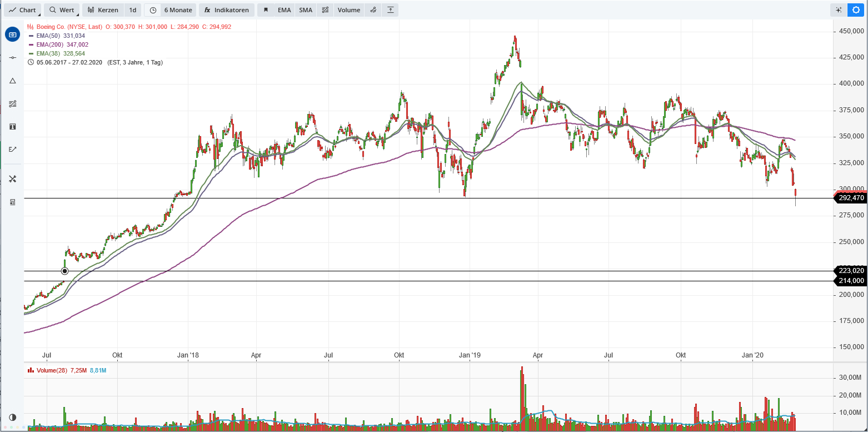This screenshot has height=432, width=868.
Task: Open the Indikatoren menu
Action: click(x=226, y=9)
